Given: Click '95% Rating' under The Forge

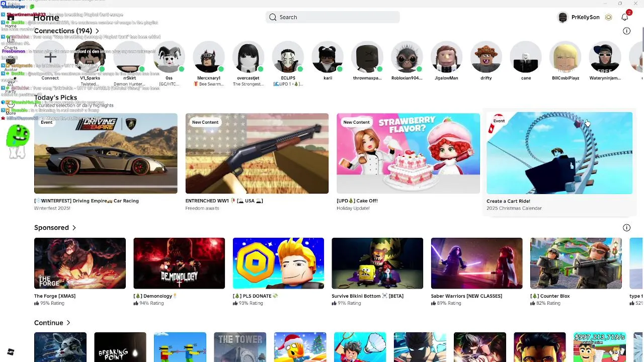Looking at the screenshot, I should tap(52, 303).
